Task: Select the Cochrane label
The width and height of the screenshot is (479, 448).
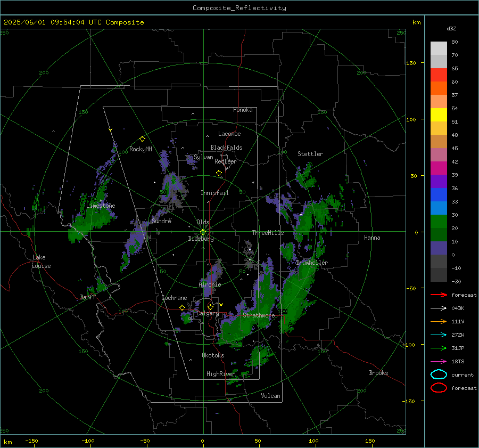Action: 174,298
